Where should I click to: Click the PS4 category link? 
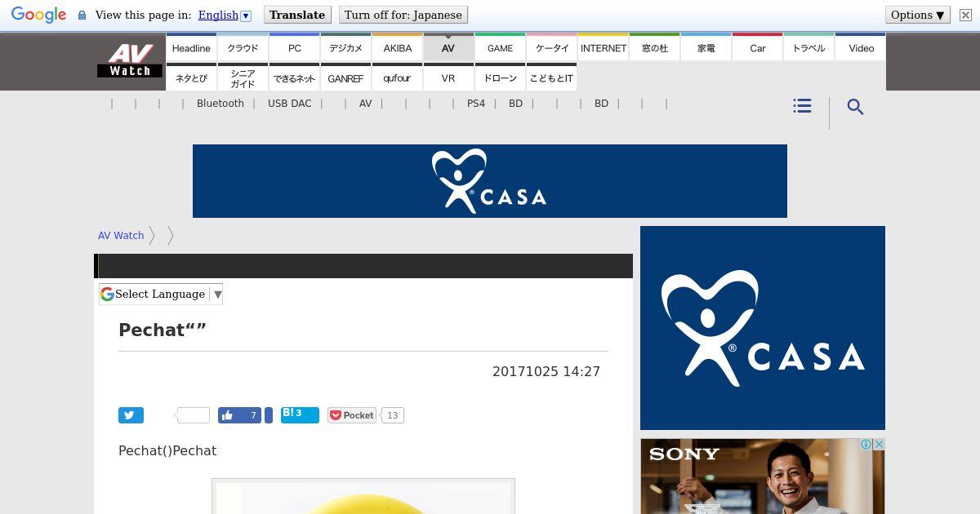tap(476, 104)
